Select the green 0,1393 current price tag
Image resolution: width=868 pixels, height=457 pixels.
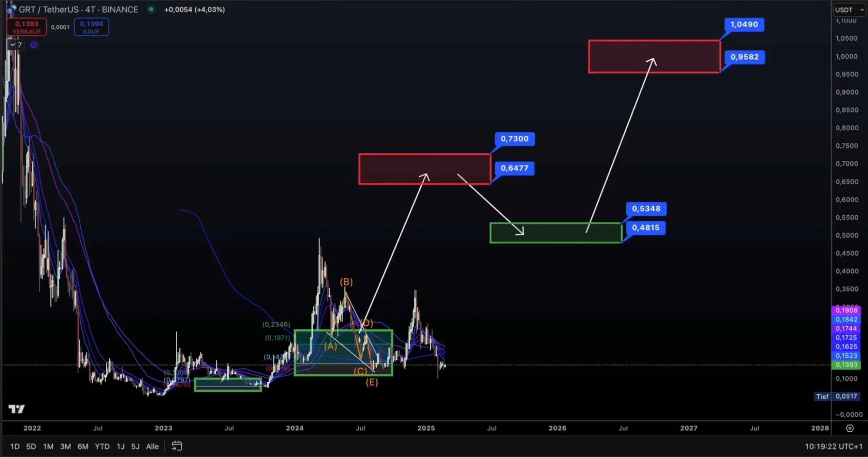pos(846,365)
